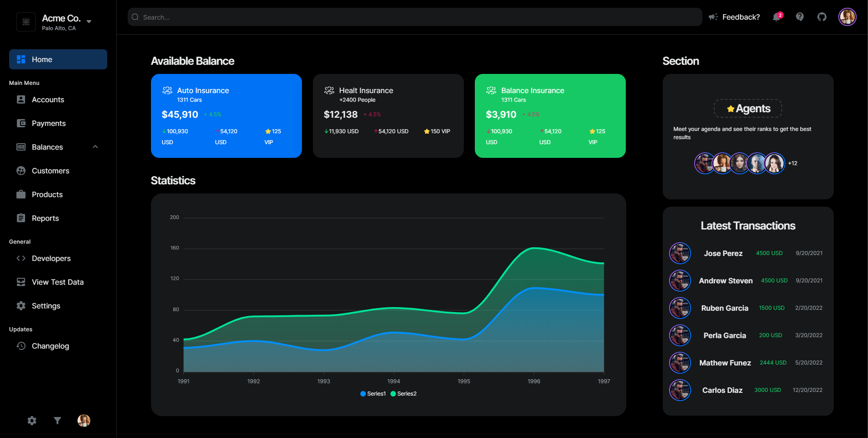Screen dimensions: 868x438
Task: Open the Products section
Action: click(x=47, y=194)
